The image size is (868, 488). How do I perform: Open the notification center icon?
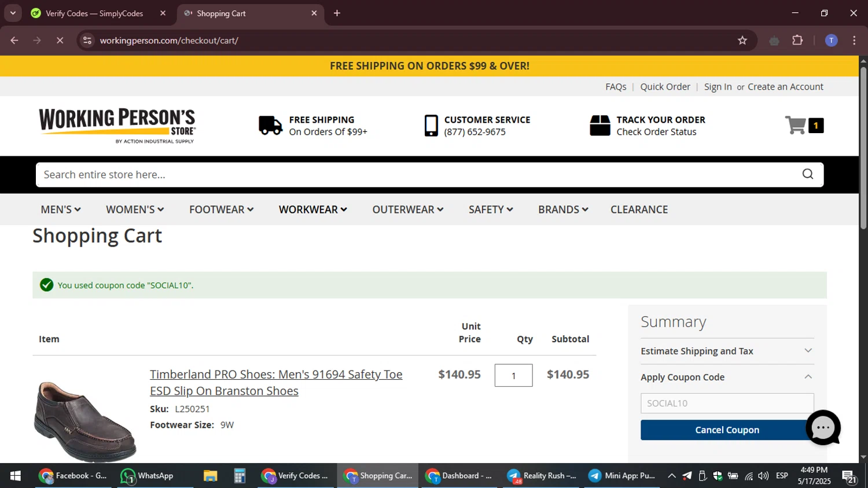(x=849, y=476)
